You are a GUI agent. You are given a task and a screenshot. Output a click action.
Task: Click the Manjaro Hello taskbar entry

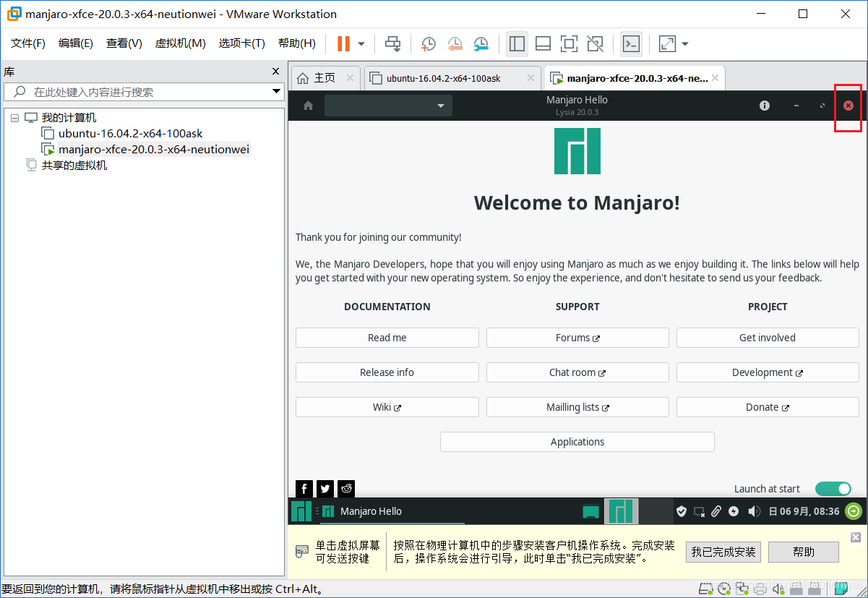coord(392,511)
